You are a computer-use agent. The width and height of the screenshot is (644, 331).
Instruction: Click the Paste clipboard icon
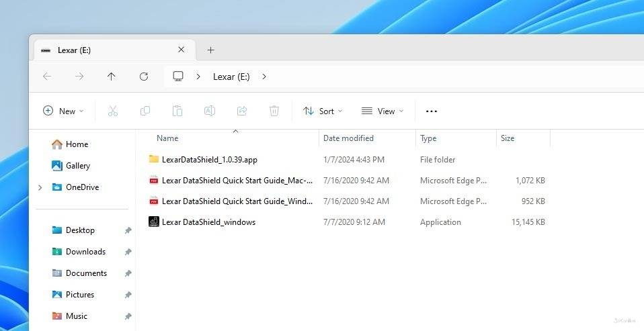point(177,111)
